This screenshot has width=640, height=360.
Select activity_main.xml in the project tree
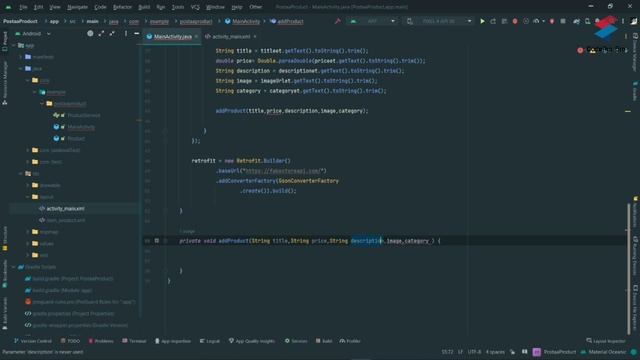point(65,209)
